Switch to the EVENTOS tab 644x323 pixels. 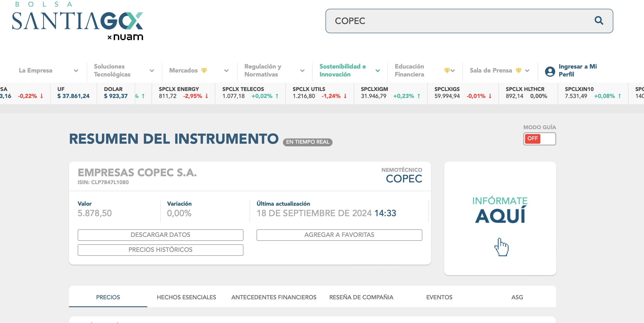(439, 297)
